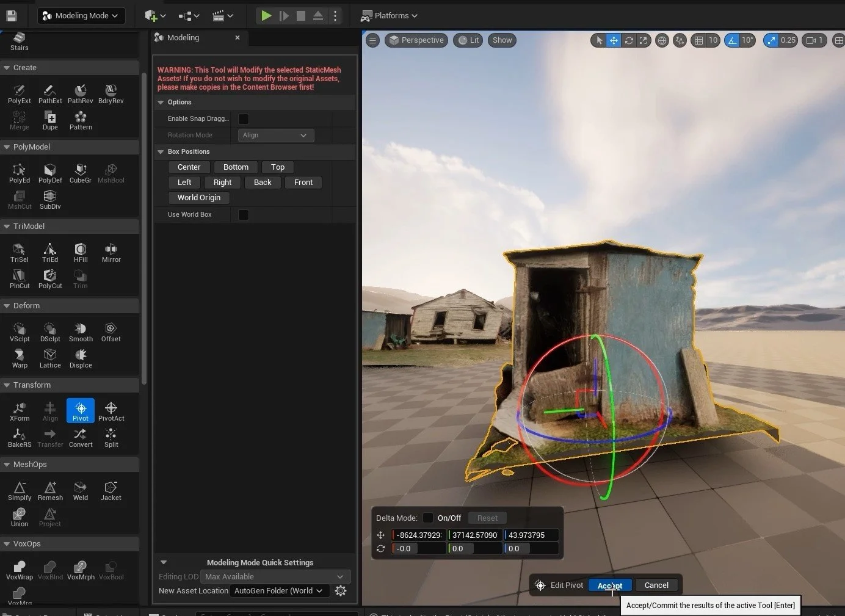The image size is (845, 616).
Task: Collapse the Box Positions section
Action: 161,151
